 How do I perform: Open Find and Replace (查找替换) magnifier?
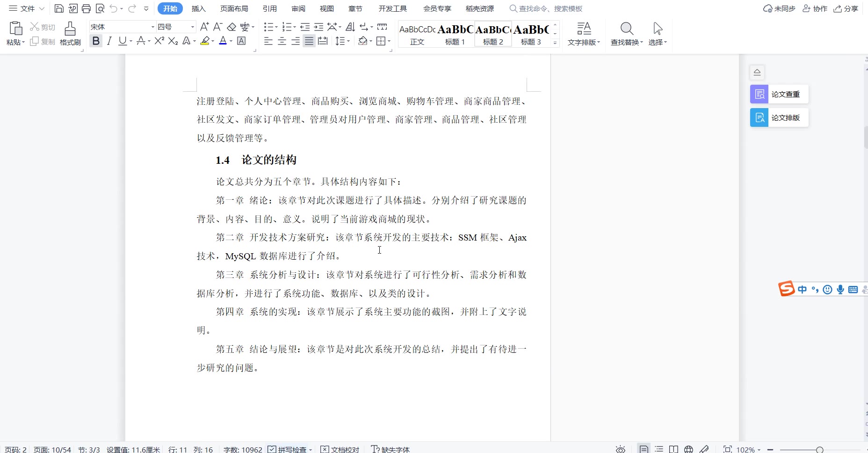(627, 29)
